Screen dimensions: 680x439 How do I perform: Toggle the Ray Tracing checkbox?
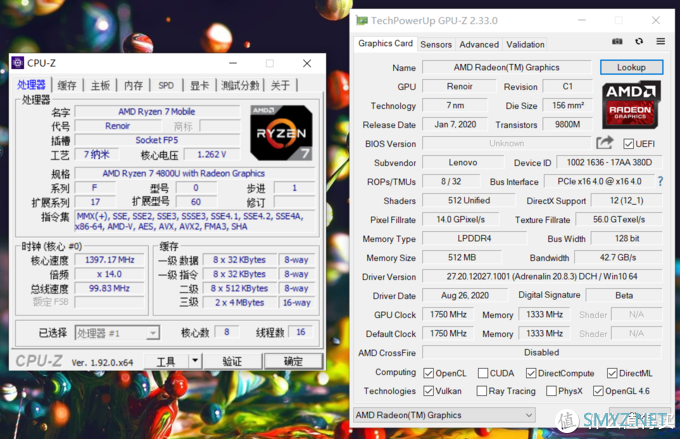[x=481, y=391]
